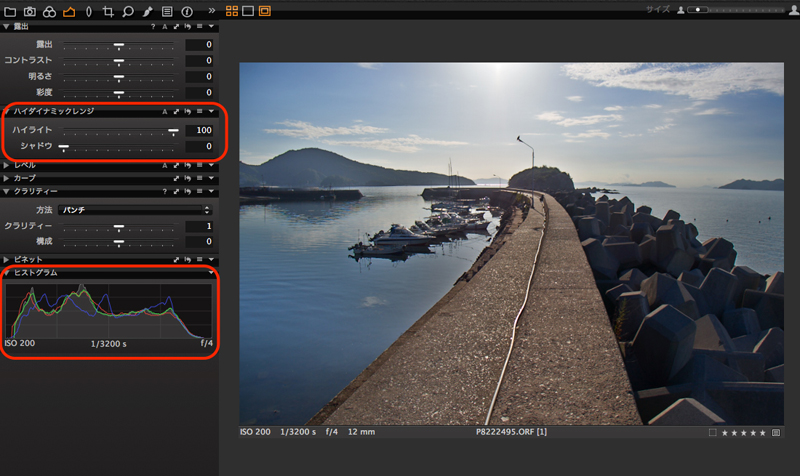Image resolution: width=800 pixels, height=476 pixels.
Task: Open the 方法 パンチ dropdown
Action: click(135, 210)
